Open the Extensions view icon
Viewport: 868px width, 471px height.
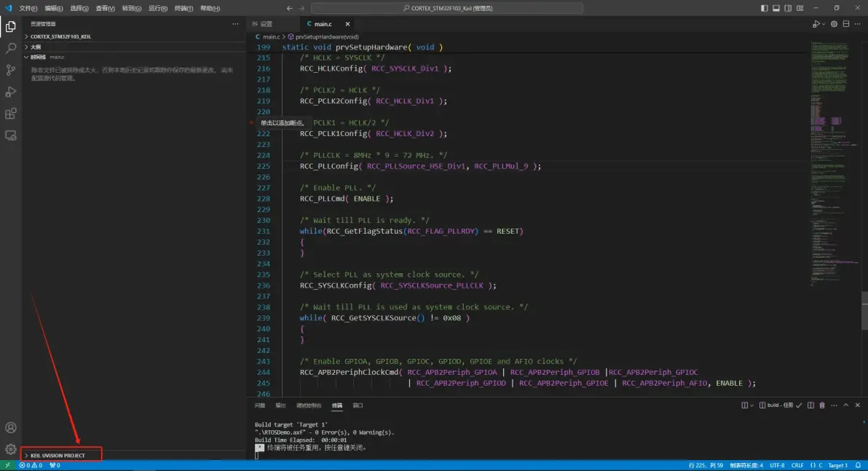[11, 114]
